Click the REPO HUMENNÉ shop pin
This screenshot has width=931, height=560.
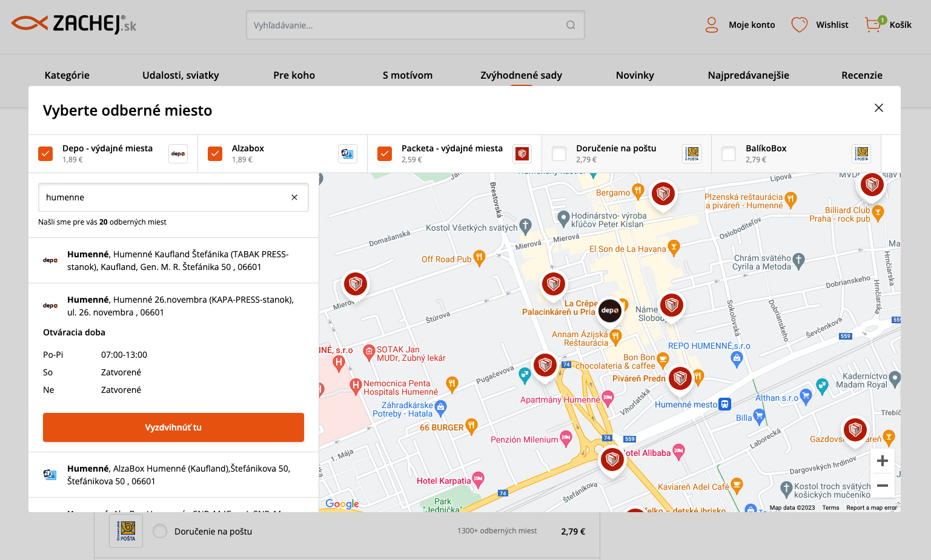737,360
